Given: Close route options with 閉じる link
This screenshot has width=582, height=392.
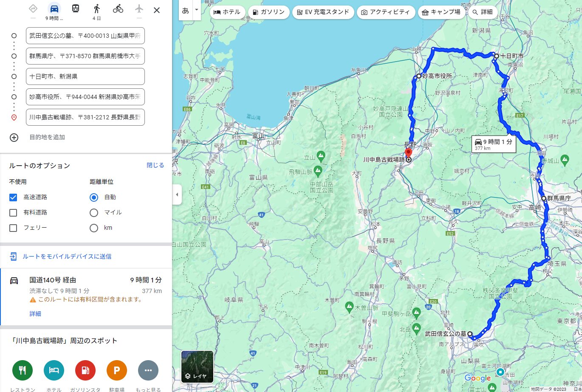Looking at the screenshot, I should 155,165.
